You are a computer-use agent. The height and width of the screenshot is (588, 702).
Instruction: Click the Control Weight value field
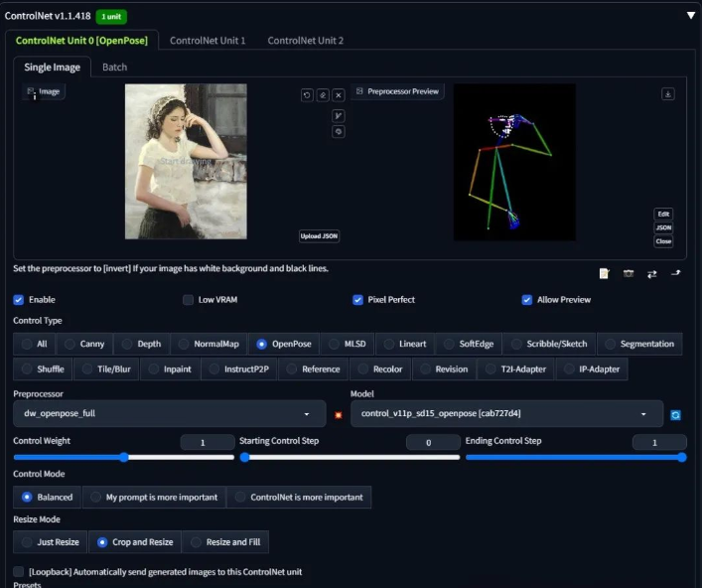click(x=208, y=442)
